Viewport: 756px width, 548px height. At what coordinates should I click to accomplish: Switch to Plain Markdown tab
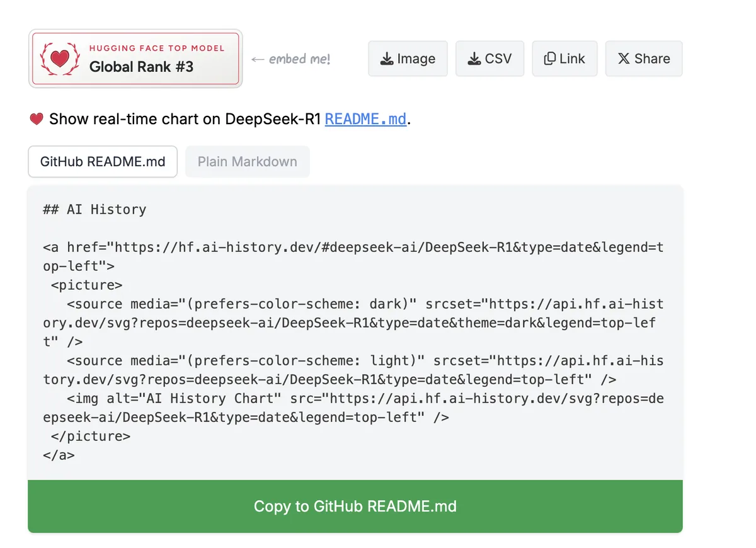coord(248,162)
